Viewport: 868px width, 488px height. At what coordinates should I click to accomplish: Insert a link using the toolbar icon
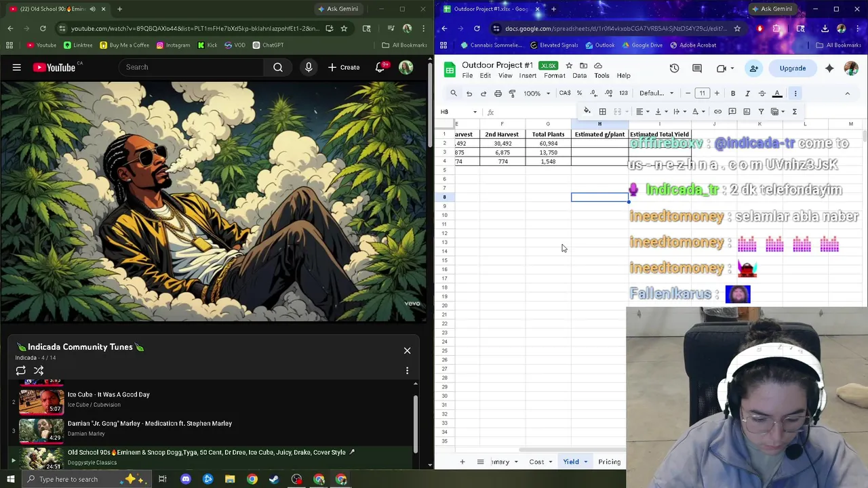coord(717,111)
